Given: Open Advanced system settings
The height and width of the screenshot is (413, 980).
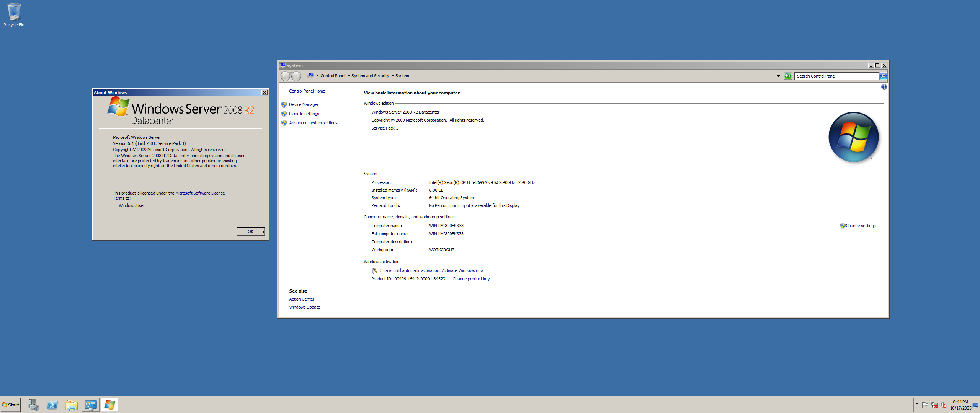Looking at the screenshot, I should pos(313,123).
